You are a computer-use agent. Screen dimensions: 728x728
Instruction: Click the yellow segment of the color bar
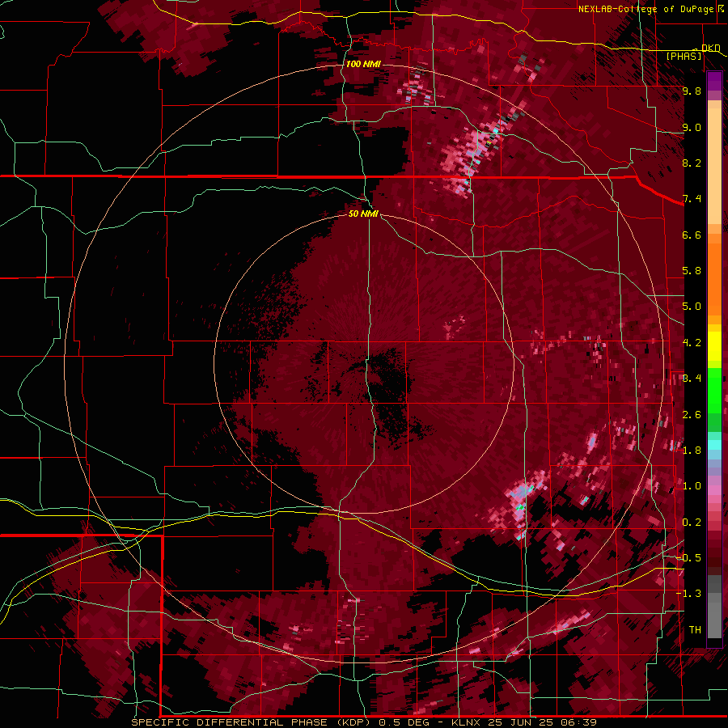tap(714, 346)
